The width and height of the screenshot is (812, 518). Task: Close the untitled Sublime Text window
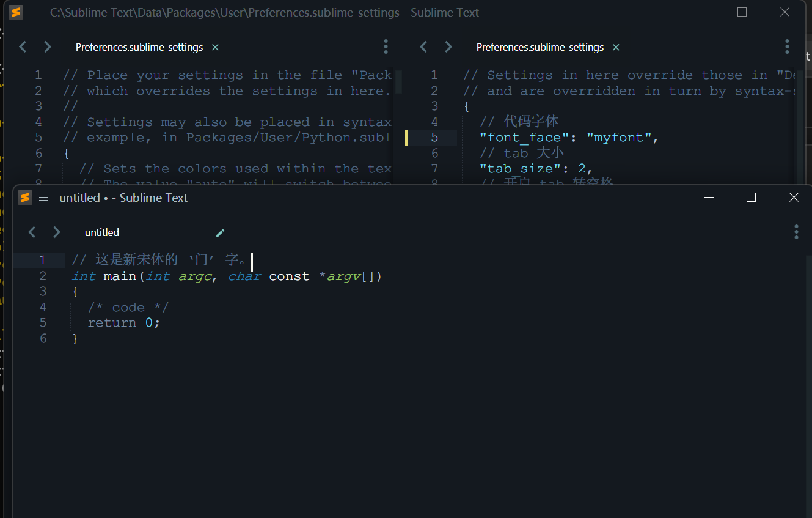click(794, 197)
